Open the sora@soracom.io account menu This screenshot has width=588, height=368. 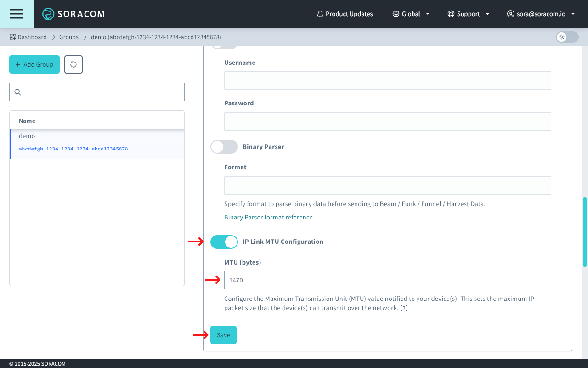point(541,14)
